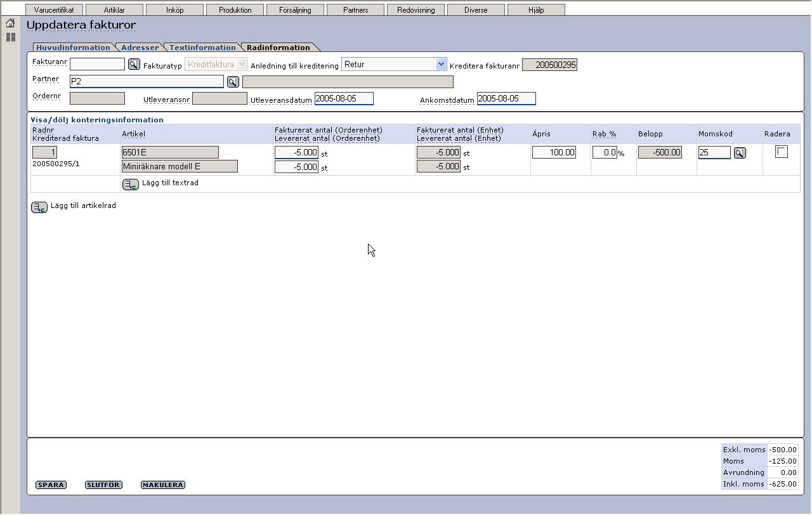Click Fakturerat antal (Enhet) value field
The width and height of the screenshot is (812, 515).
click(438, 152)
